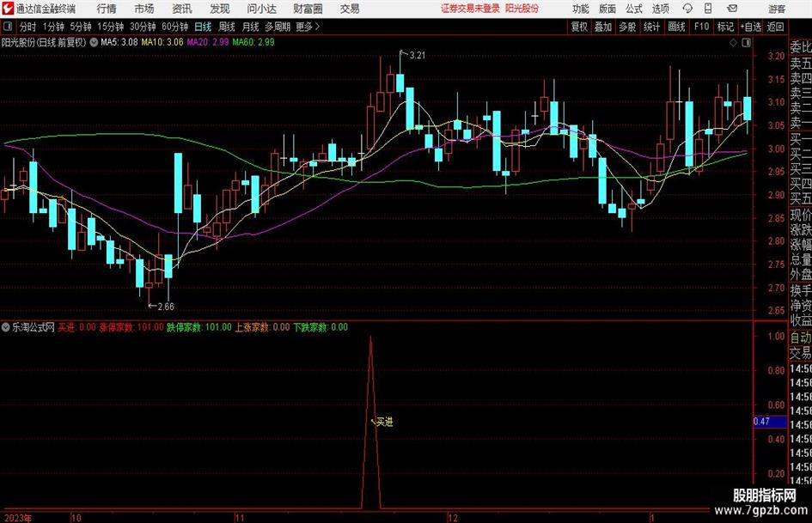This screenshot has height=523, width=812.
Task: Open the 多周期 multi-period view
Action: click(278, 27)
